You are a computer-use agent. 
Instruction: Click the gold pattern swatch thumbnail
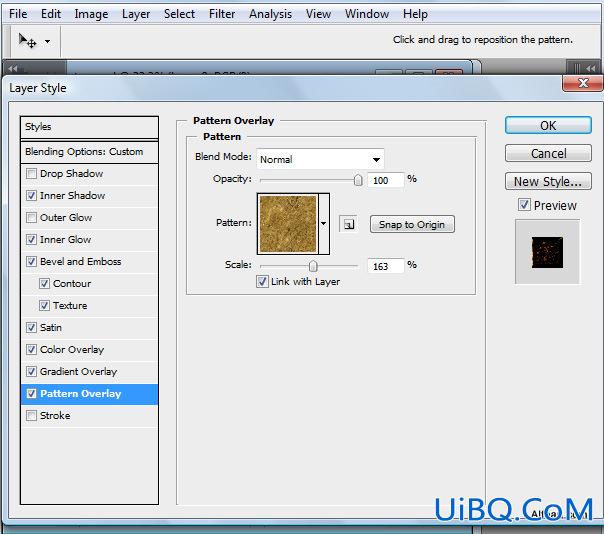(288, 224)
